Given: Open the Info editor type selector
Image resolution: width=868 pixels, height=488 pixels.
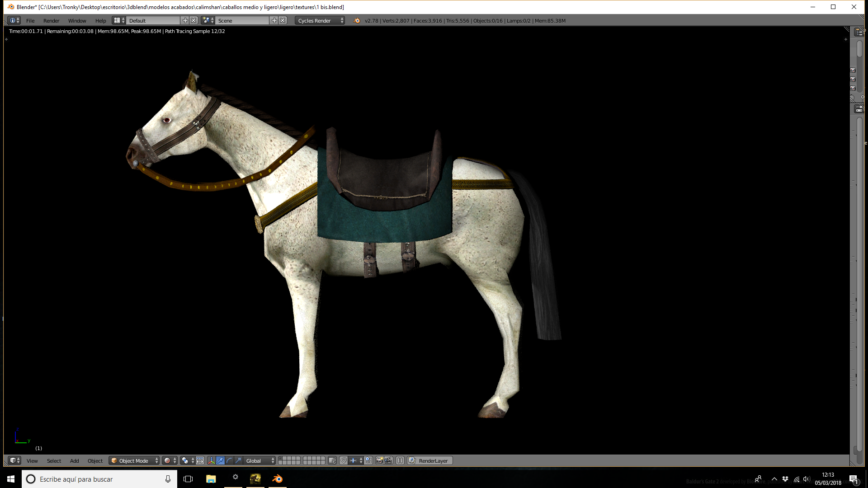Looking at the screenshot, I should coord(14,20).
